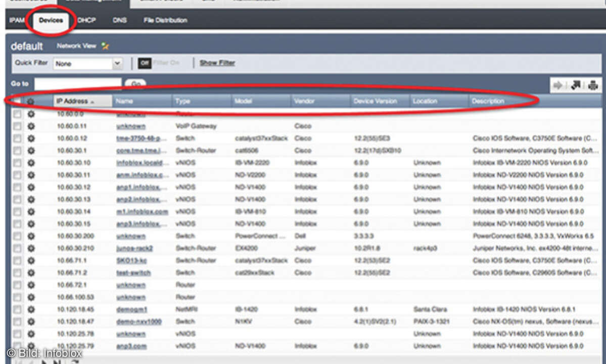Open gear menu for row 10.60.30.200

point(31,236)
